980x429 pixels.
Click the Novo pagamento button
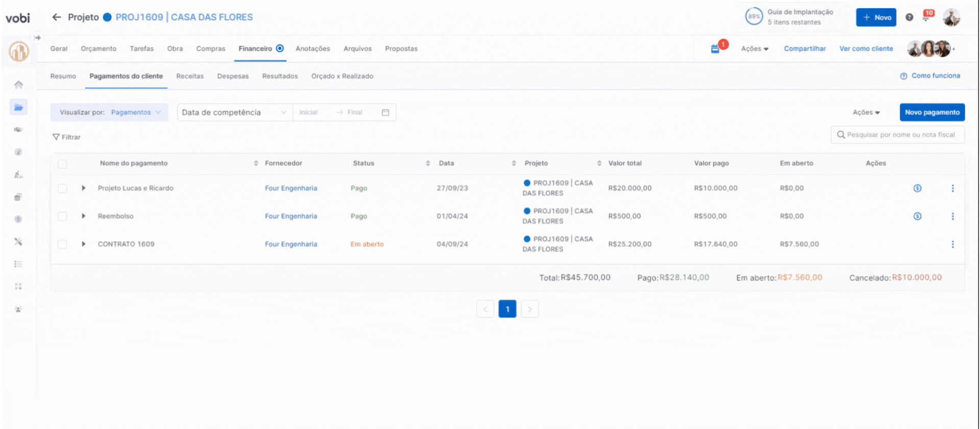click(x=932, y=113)
